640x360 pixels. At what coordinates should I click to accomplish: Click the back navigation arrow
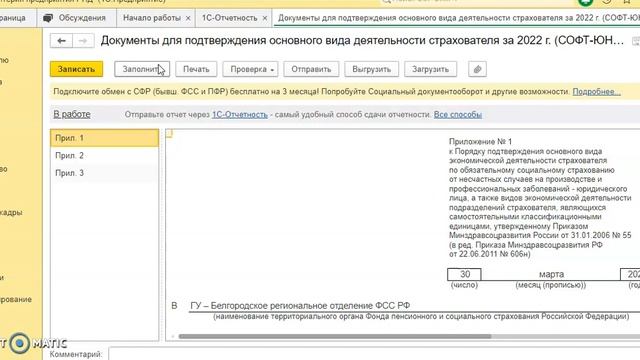pyautogui.click(x=61, y=41)
